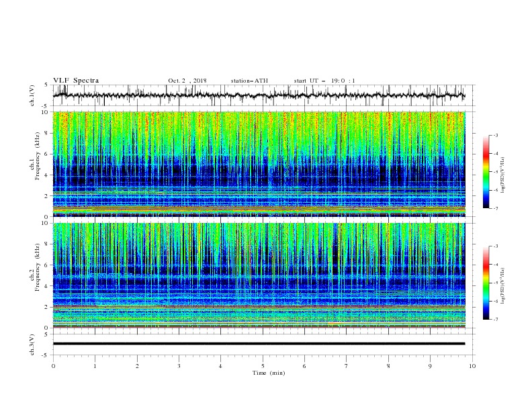Click the ch.1 voltage waveform trace
This screenshot has height=411, width=532.
pos(259,95)
